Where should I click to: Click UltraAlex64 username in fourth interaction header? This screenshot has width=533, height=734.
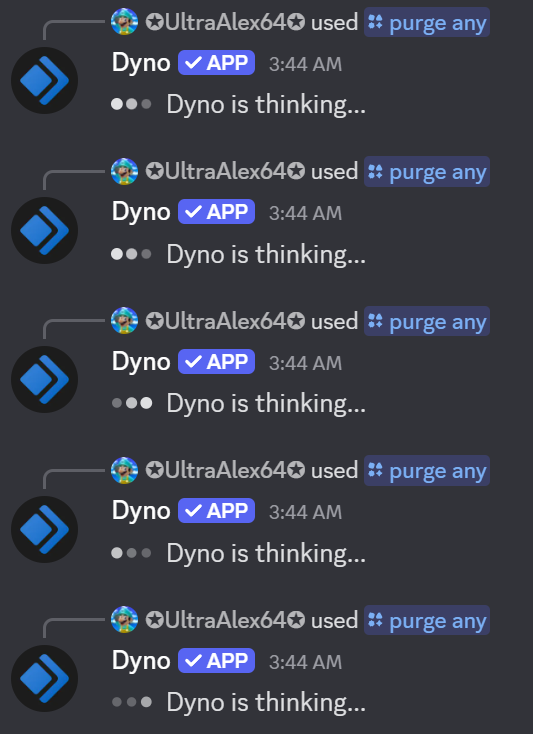pos(225,470)
